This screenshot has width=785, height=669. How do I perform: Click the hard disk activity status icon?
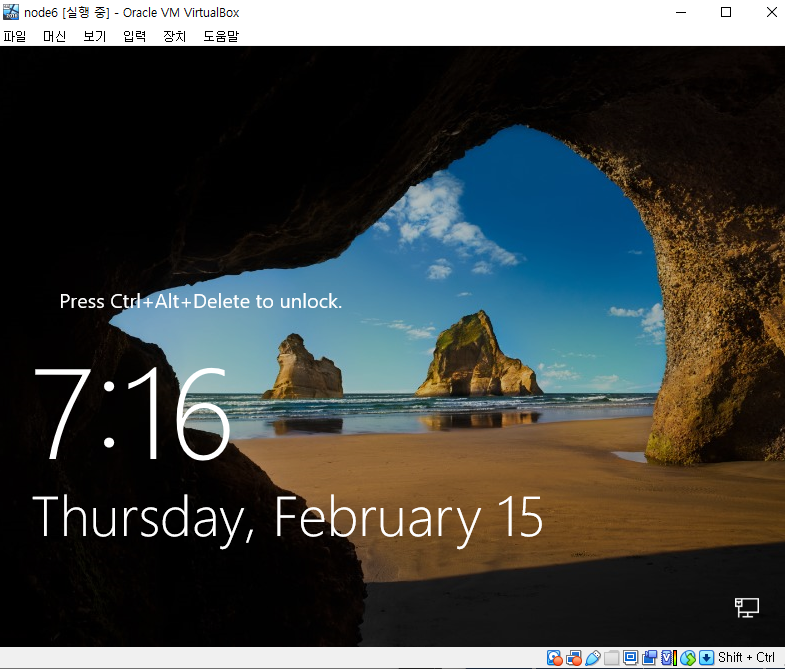point(554,657)
